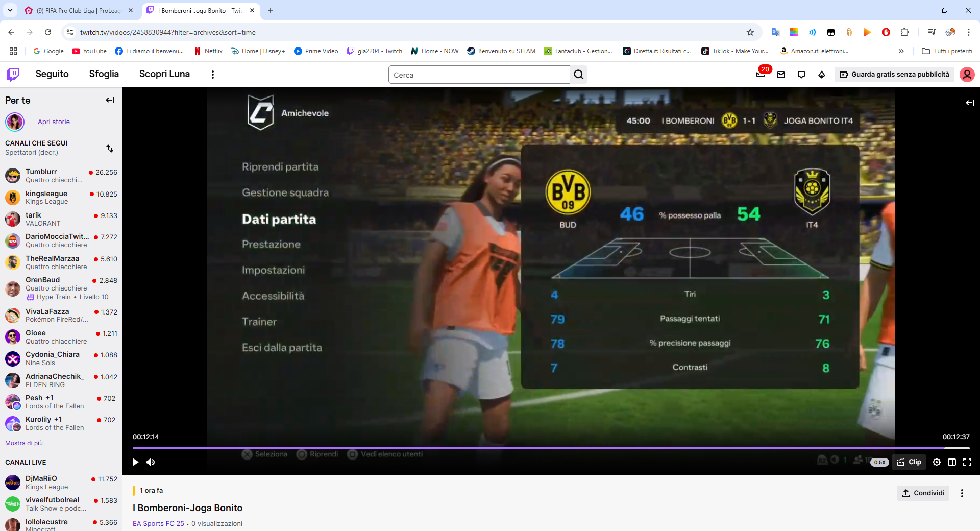This screenshot has height=531, width=980.
Task: Open the search magnifier button
Action: point(579,75)
